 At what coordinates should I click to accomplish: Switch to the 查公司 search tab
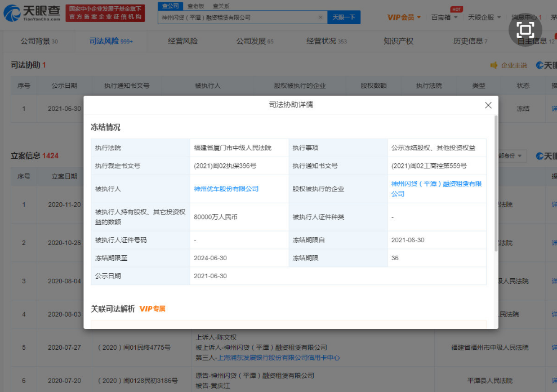[x=171, y=6]
